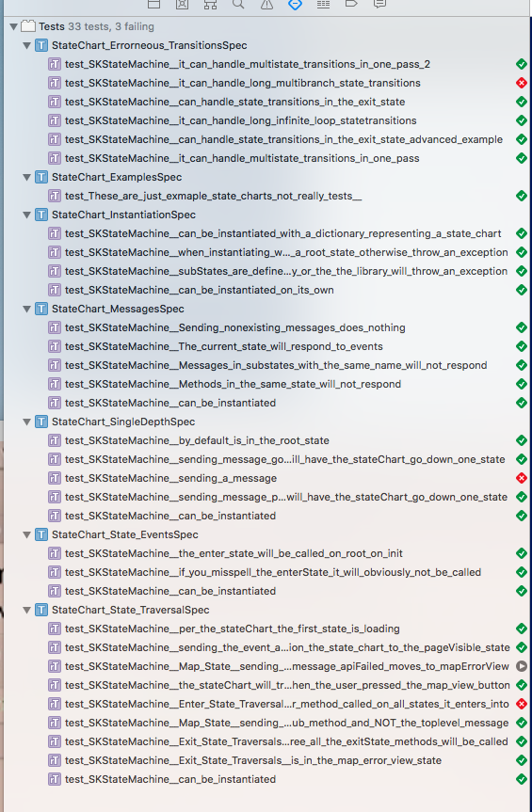Collapse the Tests root group
The image size is (532, 812).
pos(13,26)
